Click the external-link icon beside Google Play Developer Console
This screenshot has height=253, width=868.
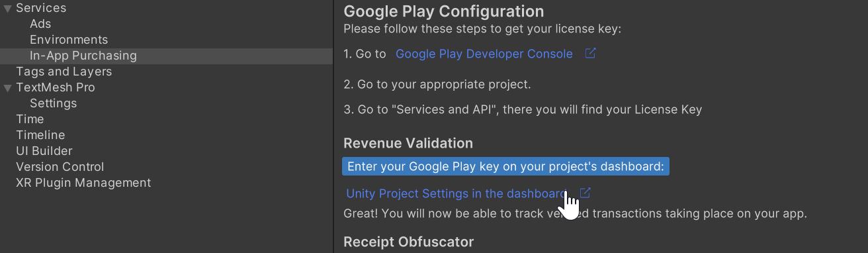tap(591, 54)
